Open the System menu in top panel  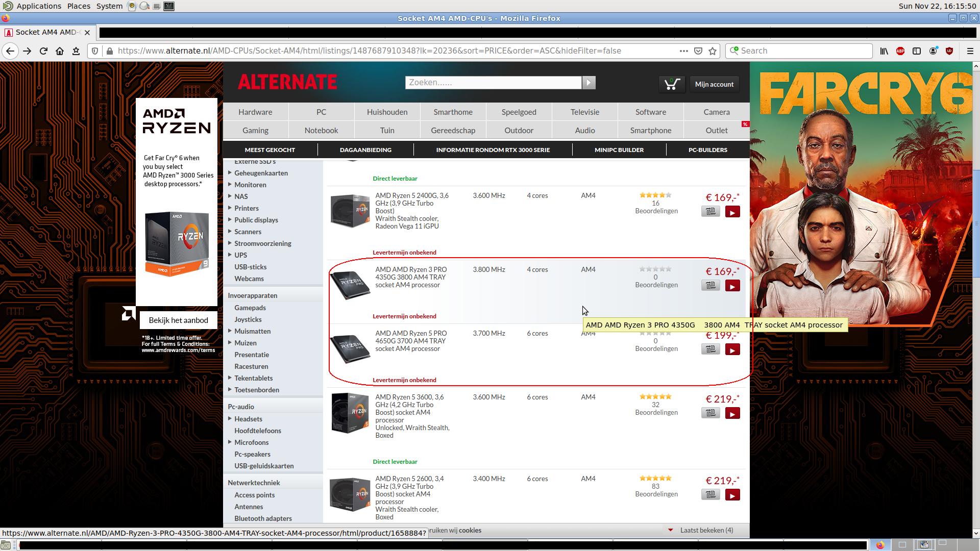pos(109,6)
